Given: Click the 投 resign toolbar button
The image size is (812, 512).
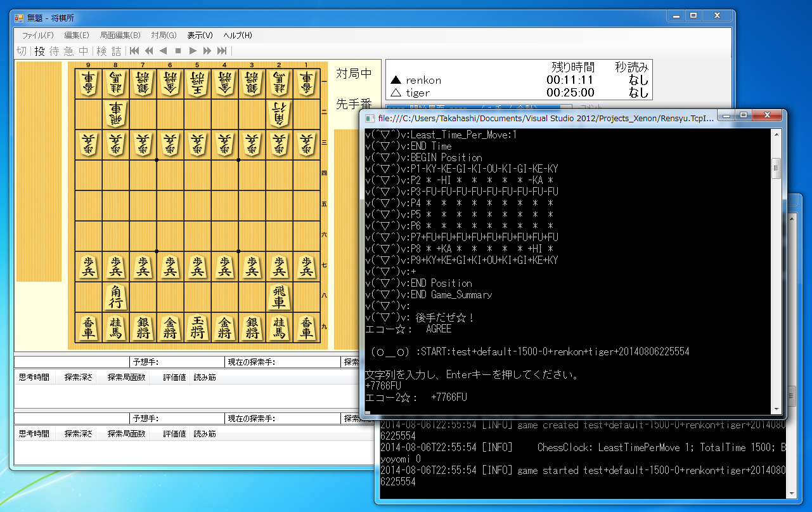Looking at the screenshot, I should (x=39, y=51).
